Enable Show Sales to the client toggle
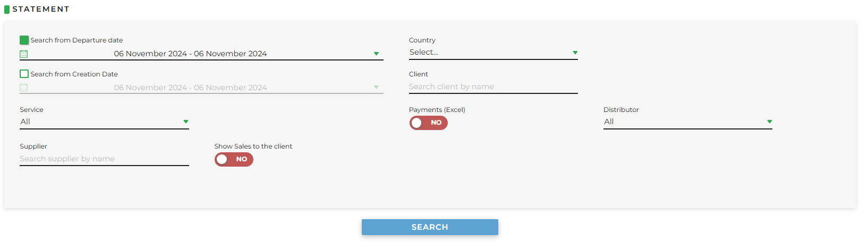This screenshot has height=251, width=868. (x=234, y=159)
